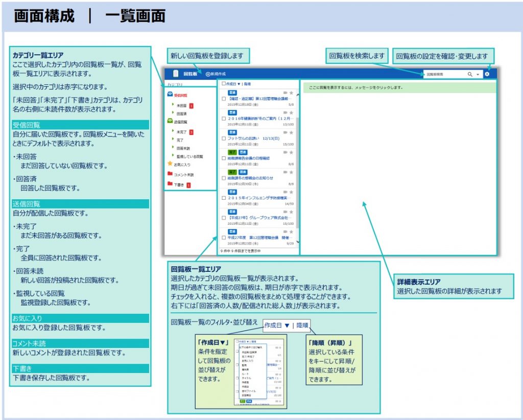Star the フットサルのお誘い circular
Image resolution: width=523 pixels, height=420 pixels.
click(291, 132)
